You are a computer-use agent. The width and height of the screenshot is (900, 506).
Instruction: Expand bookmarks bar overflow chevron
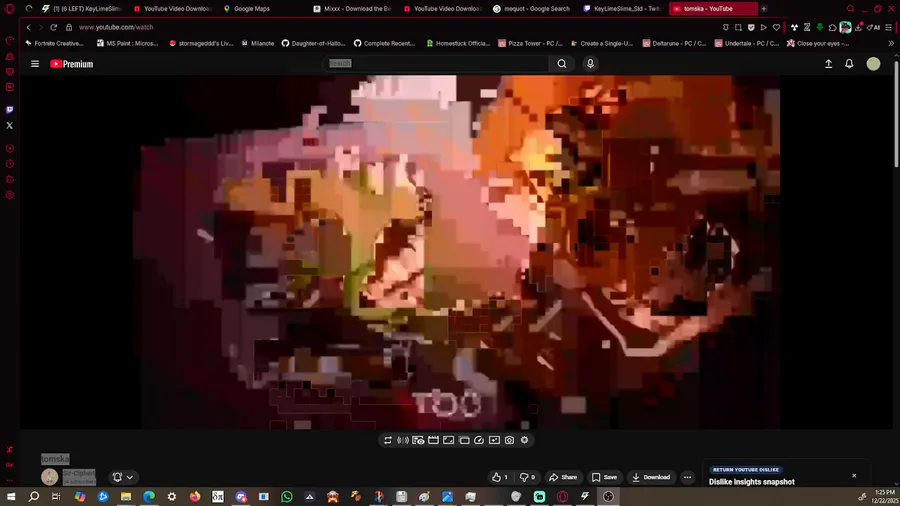coord(891,43)
